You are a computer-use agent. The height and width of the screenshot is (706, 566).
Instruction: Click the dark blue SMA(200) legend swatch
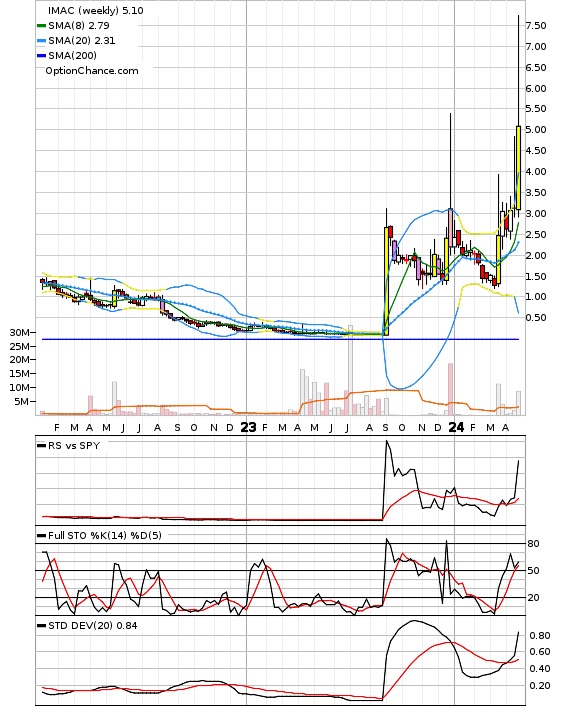click(41, 55)
